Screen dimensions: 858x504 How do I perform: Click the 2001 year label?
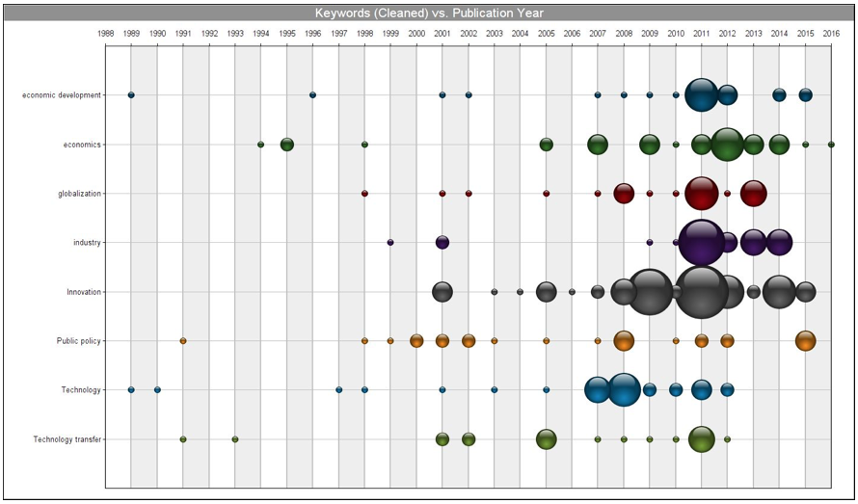pos(442,34)
